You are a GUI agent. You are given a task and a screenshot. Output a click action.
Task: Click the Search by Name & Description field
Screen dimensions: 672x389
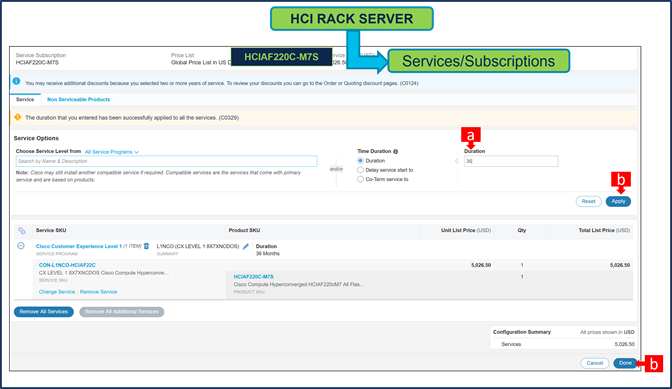click(167, 161)
